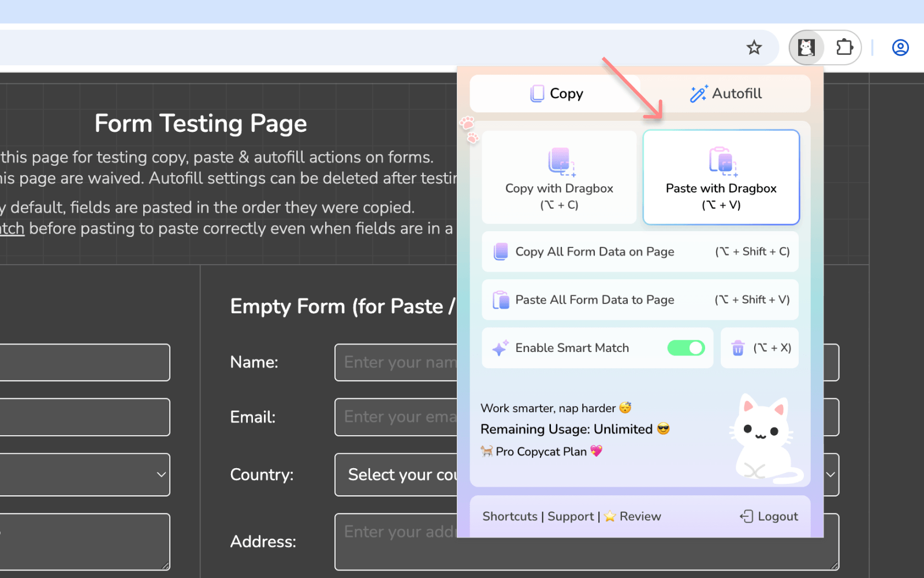Open the browser profile account icon
Screen dimensions: 924x578
coord(900,47)
